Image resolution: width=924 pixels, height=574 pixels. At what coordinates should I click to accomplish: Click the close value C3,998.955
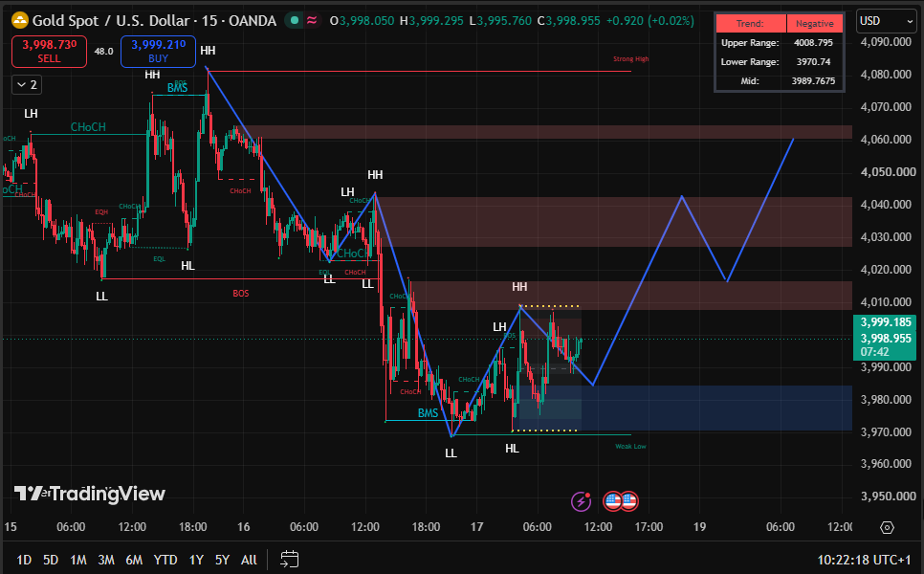[x=569, y=21]
